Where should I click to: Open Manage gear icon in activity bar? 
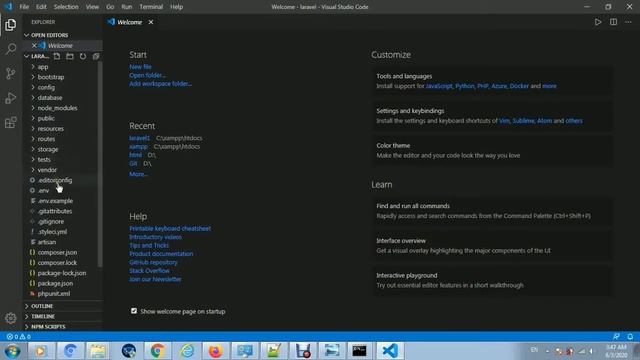point(11,318)
